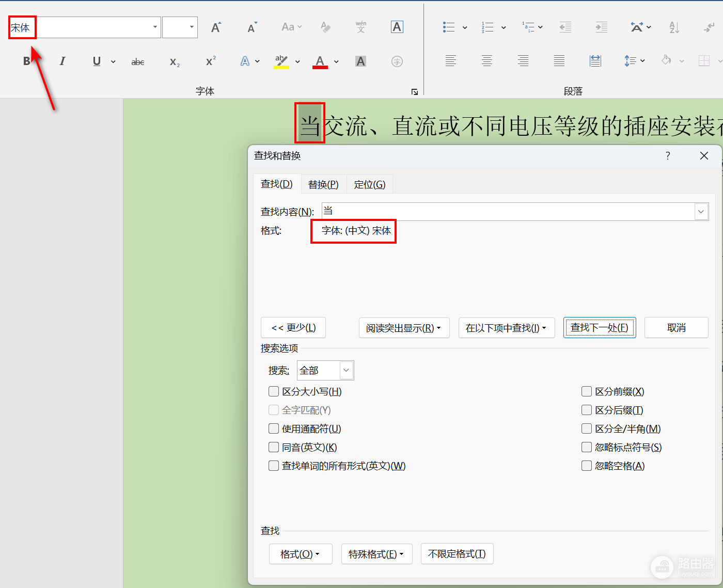Justify the paragraph text

click(x=559, y=61)
